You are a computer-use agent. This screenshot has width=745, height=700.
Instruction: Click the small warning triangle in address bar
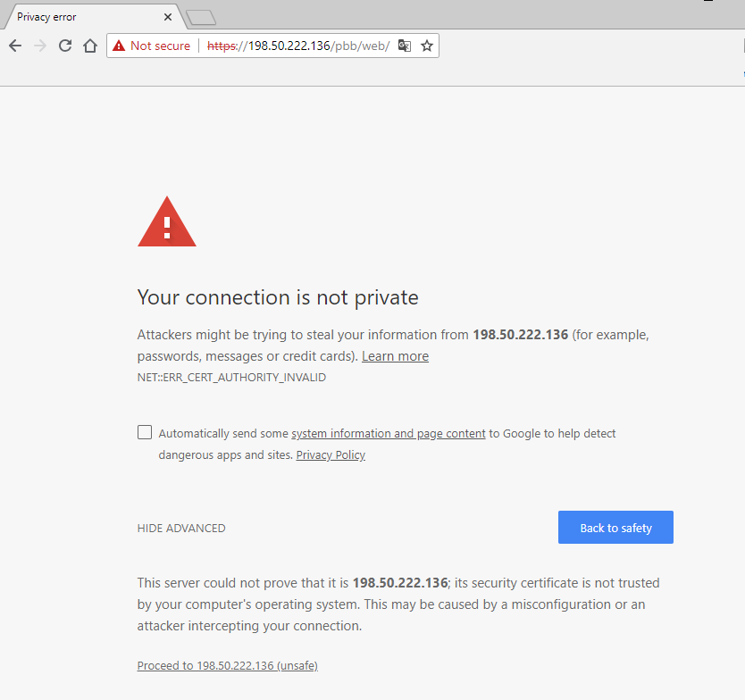coord(119,46)
